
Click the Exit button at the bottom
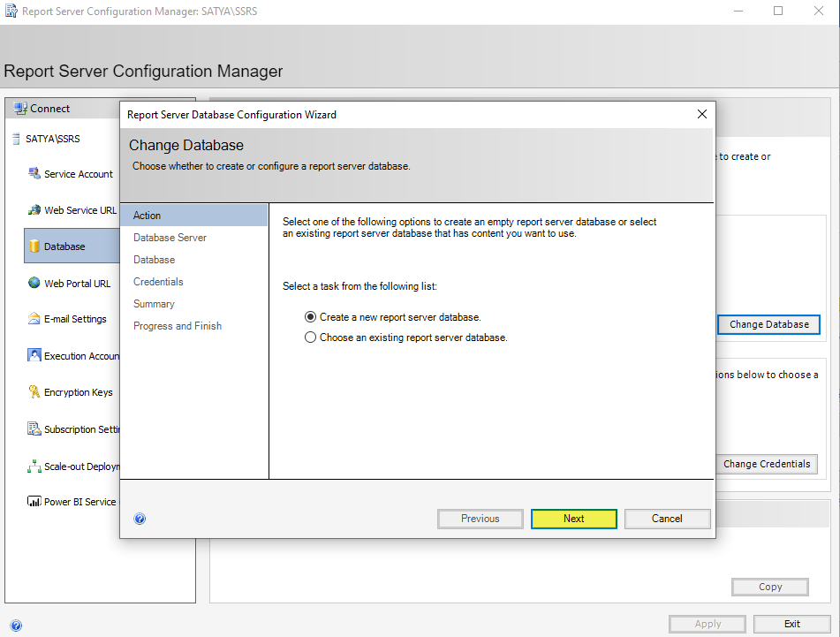pos(791,624)
